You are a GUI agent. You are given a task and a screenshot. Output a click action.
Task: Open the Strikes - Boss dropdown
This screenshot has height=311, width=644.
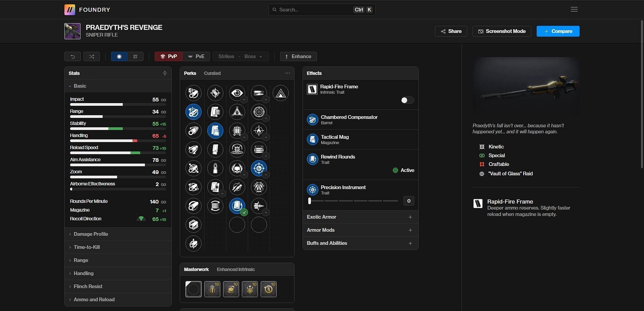tap(241, 56)
